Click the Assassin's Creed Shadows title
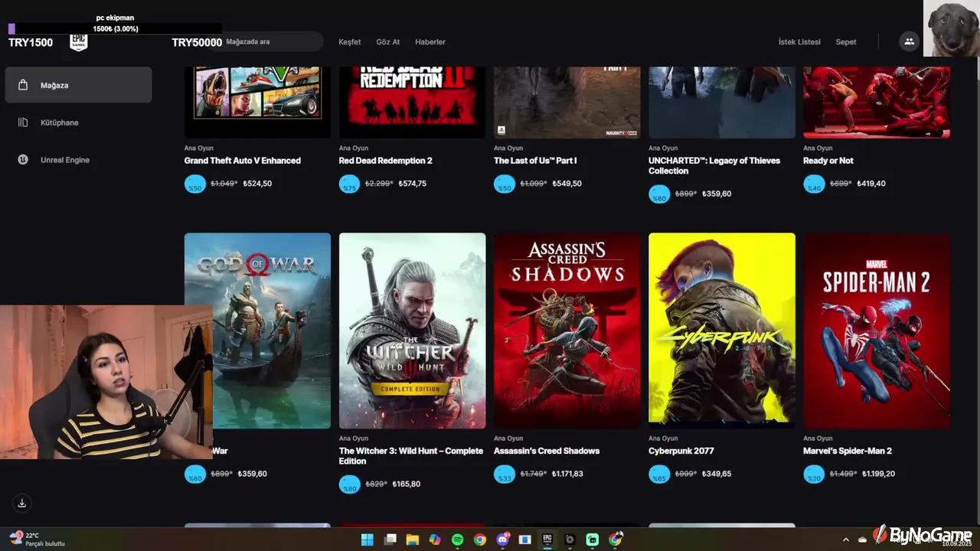 547,451
